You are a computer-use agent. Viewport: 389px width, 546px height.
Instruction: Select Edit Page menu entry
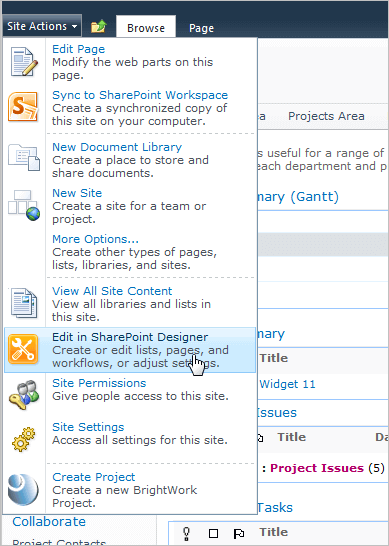[130, 62]
